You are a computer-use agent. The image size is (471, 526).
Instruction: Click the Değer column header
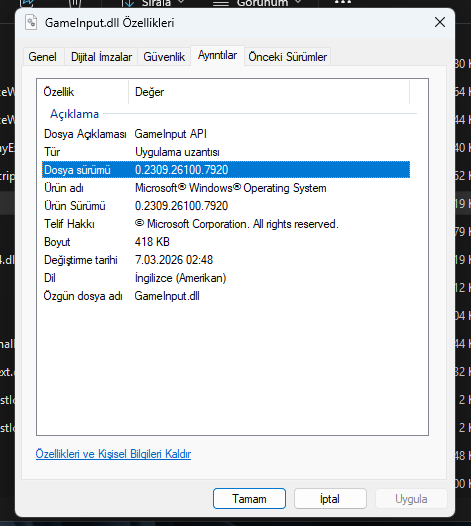click(269, 92)
